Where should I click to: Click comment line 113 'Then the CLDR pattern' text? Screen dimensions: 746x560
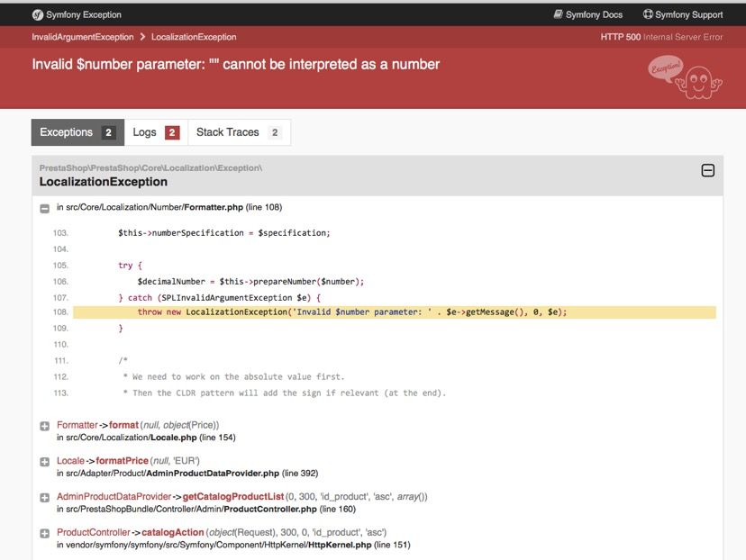[x=285, y=393]
